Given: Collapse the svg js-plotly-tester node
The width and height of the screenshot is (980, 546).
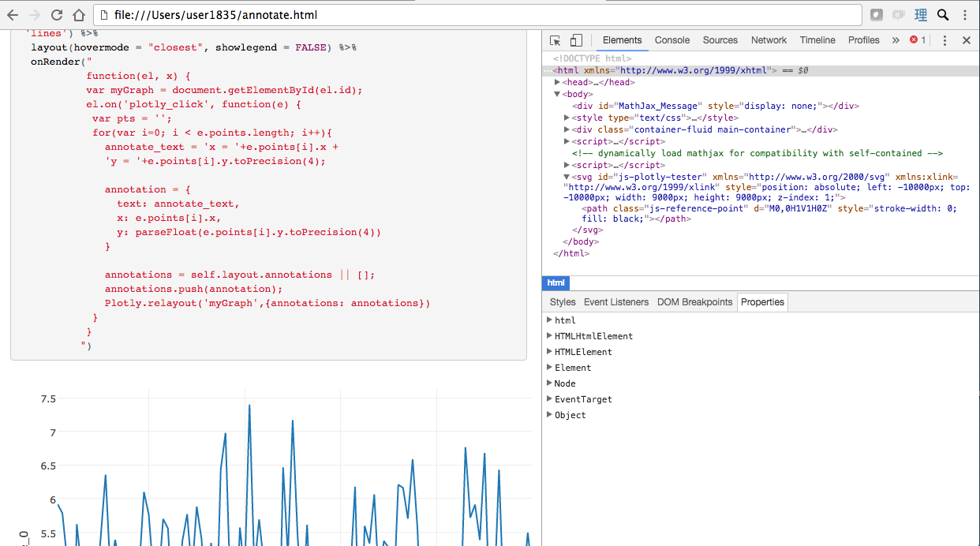Looking at the screenshot, I should click(567, 177).
